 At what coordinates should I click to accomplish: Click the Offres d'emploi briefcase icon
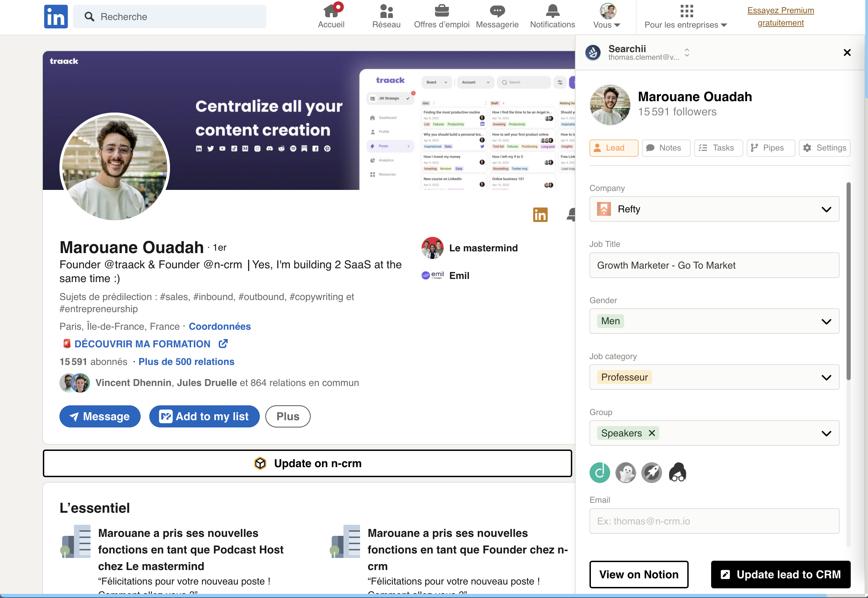pos(441,11)
